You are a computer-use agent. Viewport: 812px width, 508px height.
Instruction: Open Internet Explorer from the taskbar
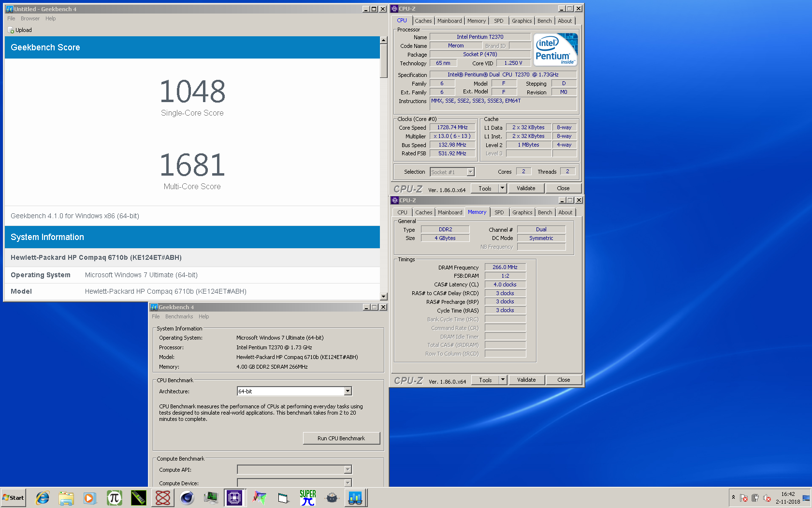pyautogui.click(x=43, y=497)
